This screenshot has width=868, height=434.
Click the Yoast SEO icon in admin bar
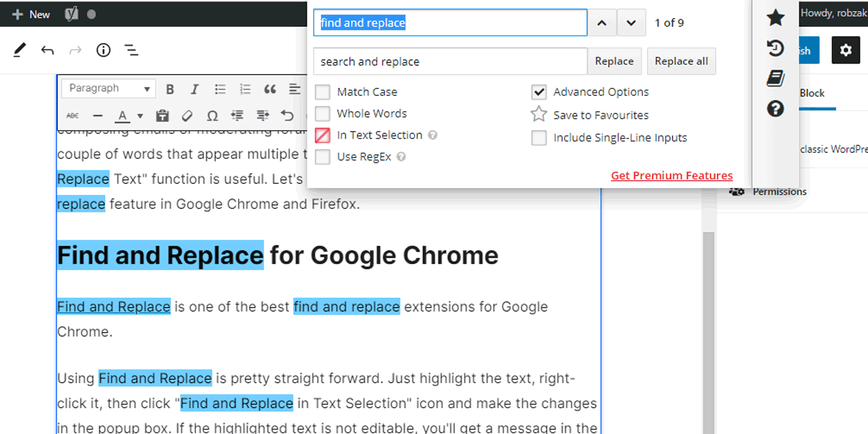(73, 13)
